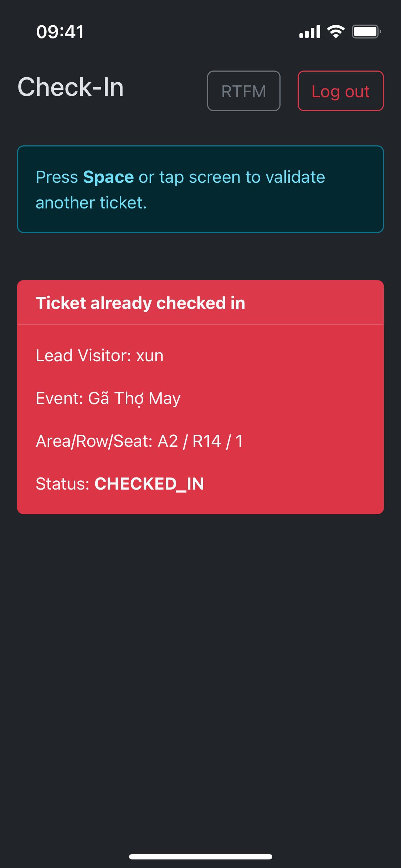Screen dimensions: 401x868
Task: Tap the Check-In page heading
Action: (x=71, y=87)
